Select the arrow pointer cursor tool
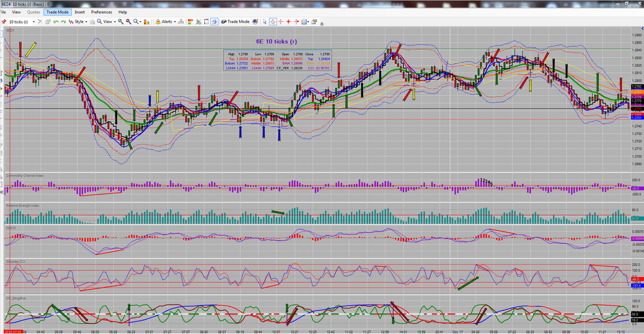 pyautogui.click(x=265, y=22)
